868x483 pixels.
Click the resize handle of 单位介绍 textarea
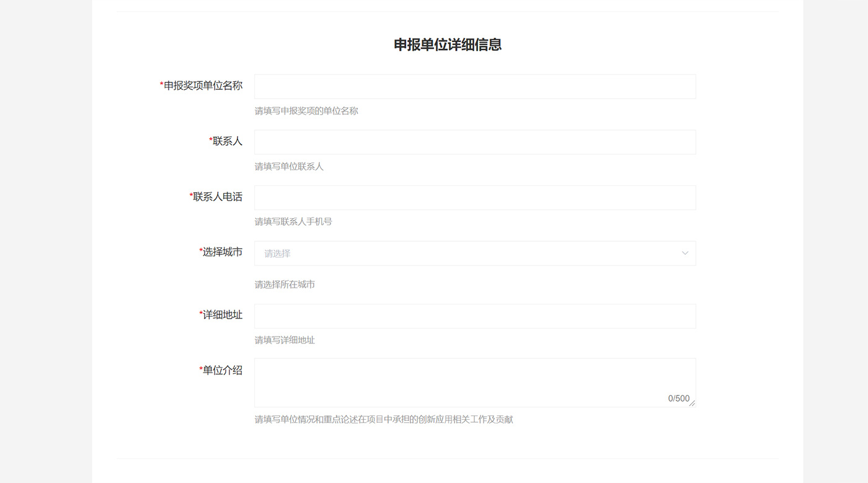tap(692, 403)
